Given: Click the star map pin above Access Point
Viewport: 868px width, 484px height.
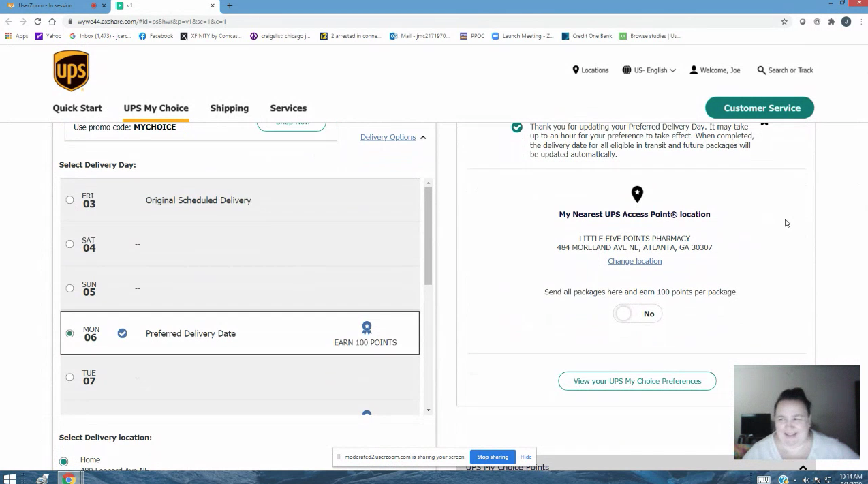Looking at the screenshot, I should [x=637, y=194].
